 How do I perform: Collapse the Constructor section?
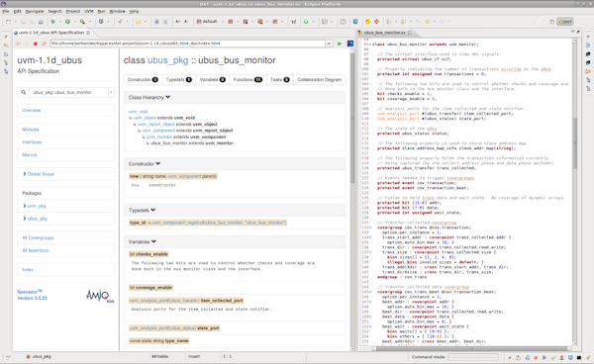[x=158, y=164]
